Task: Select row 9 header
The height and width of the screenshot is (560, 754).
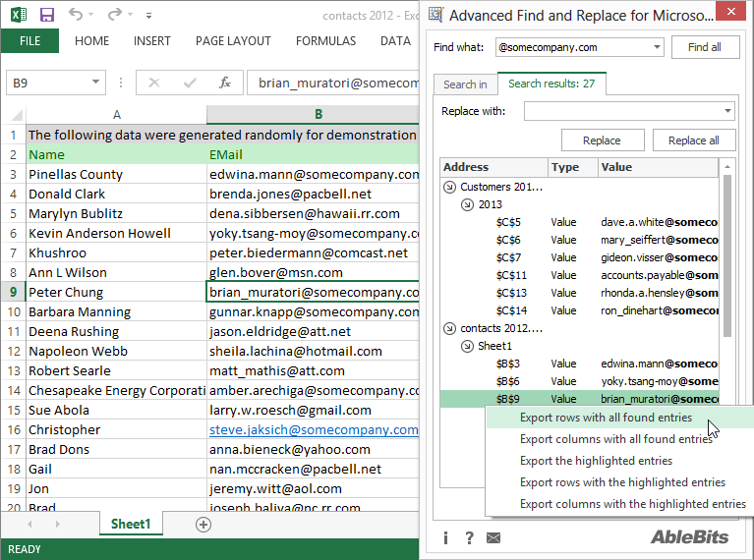Action: (13, 292)
